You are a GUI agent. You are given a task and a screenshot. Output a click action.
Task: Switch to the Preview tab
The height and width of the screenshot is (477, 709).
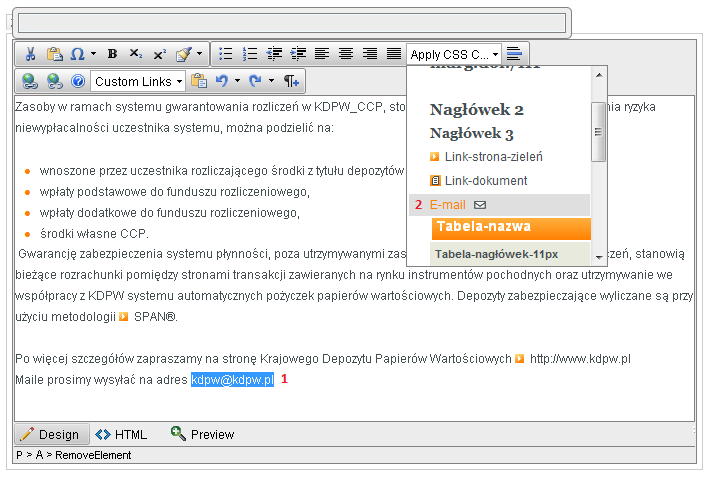pos(203,434)
